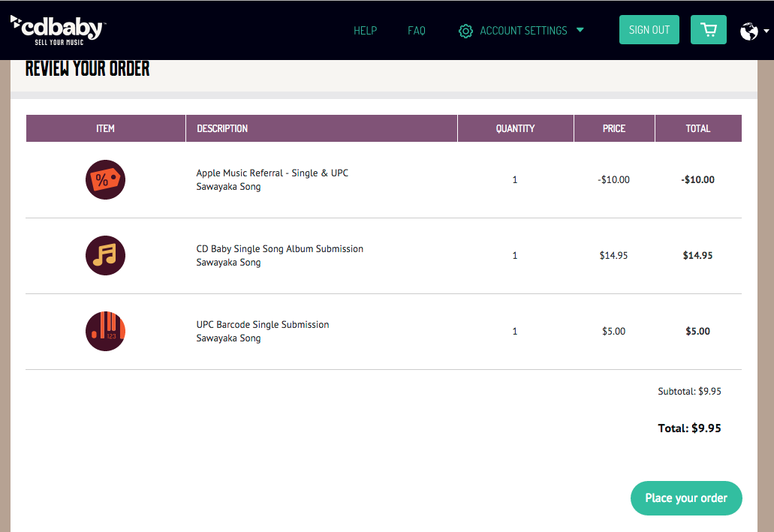This screenshot has height=532, width=774.
Task: Open the language selector arrow beside globe
Action: (x=766, y=31)
